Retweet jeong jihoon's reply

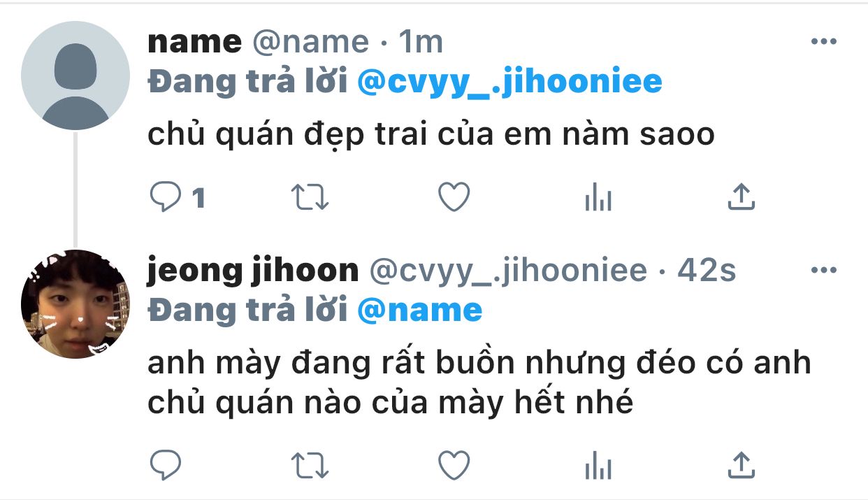tap(310, 464)
